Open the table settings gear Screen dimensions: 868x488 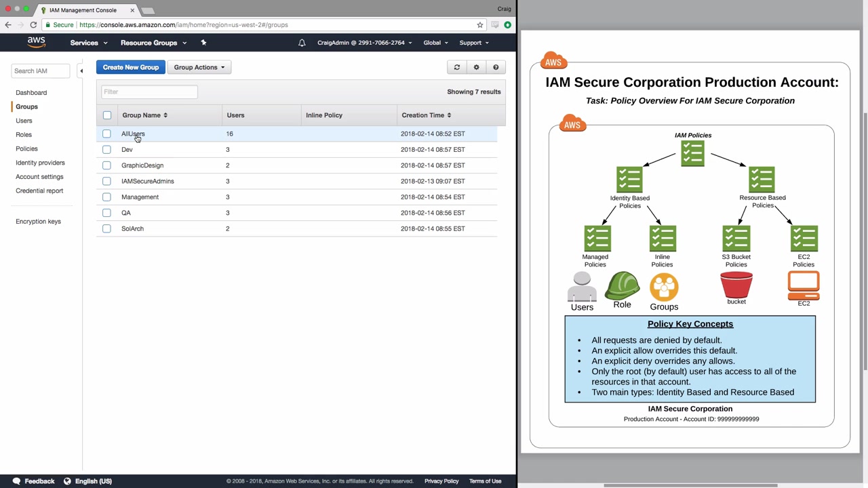[x=476, y=67]
